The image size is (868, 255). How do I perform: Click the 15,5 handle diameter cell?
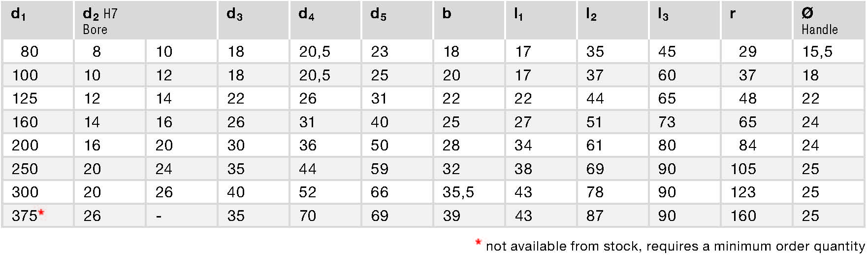tap(817, 52)
